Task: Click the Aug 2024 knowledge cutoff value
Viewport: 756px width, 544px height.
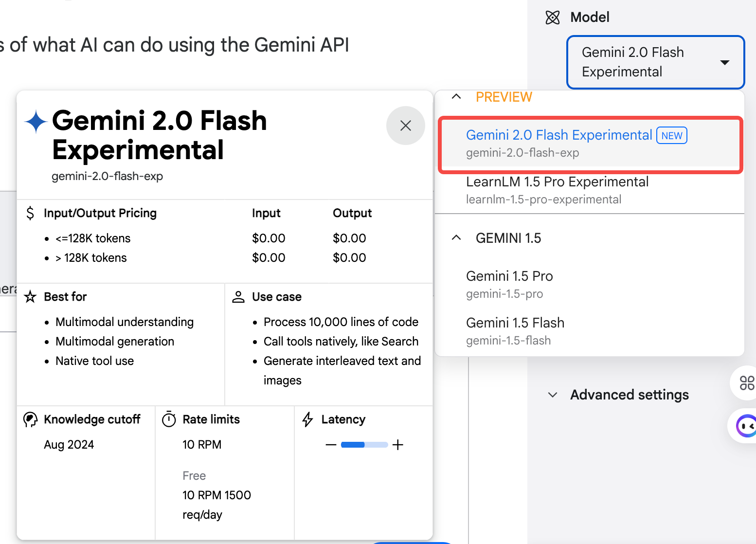Action: [x=69, y=445]
